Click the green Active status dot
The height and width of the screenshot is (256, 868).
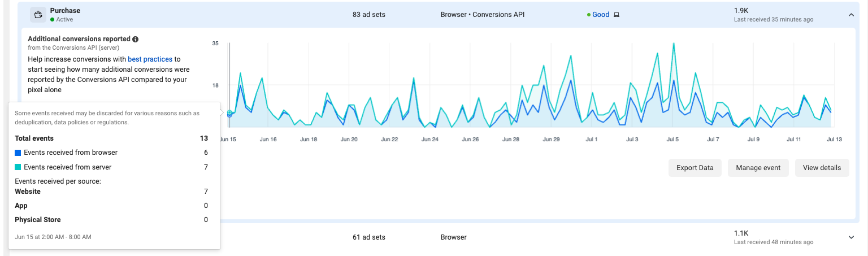pyautogui.click(x=52, y=19)
